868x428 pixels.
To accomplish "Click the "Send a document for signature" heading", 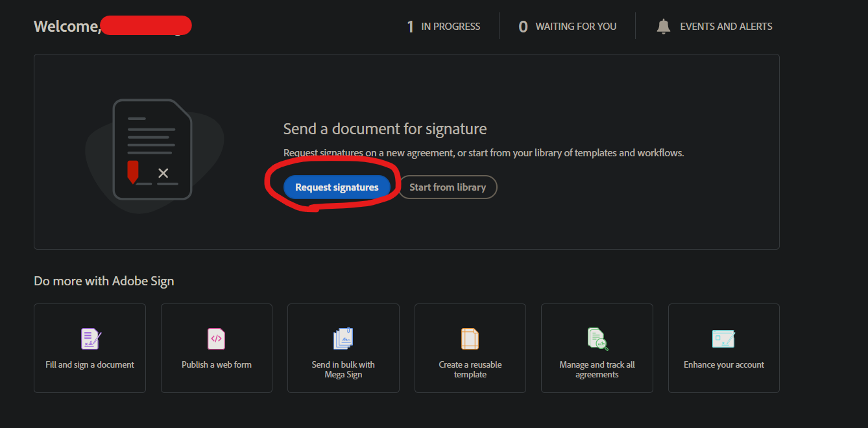I will pyautogui.click(x=385, y=129).
